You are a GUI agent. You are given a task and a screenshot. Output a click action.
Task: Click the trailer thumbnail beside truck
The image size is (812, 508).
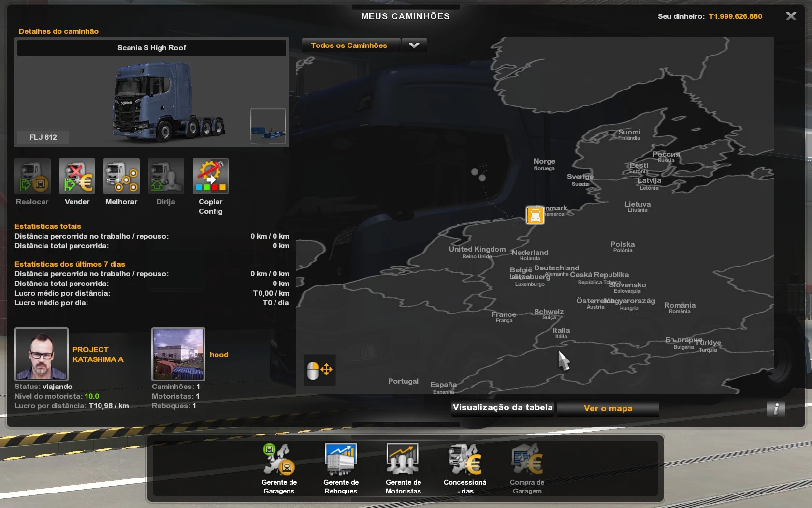(268, 126)
